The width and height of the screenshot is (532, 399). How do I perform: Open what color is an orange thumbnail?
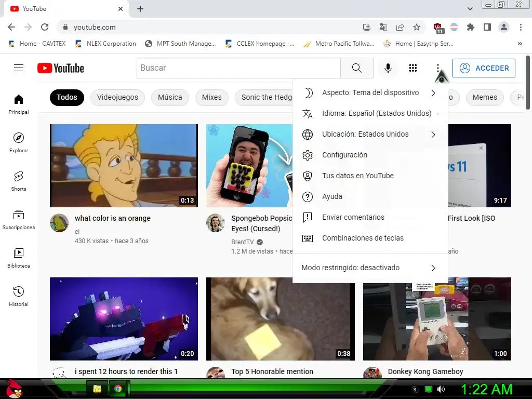[x=124, y=166]
